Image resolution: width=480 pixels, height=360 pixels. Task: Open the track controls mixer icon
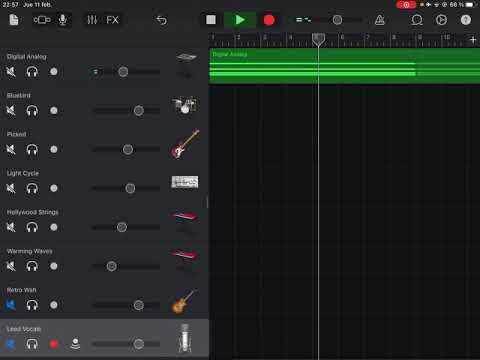pyautogui.click(x=92, y=20)
